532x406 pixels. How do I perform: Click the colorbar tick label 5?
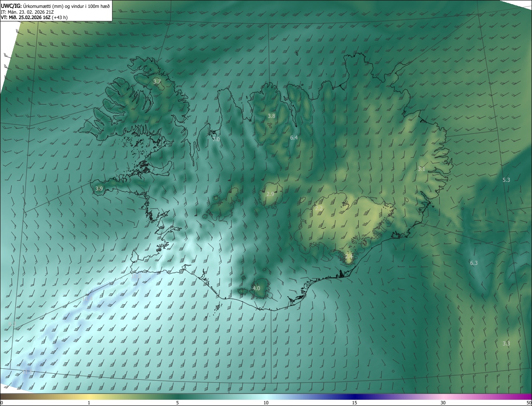pyautogui.click(x=177, y=403)
